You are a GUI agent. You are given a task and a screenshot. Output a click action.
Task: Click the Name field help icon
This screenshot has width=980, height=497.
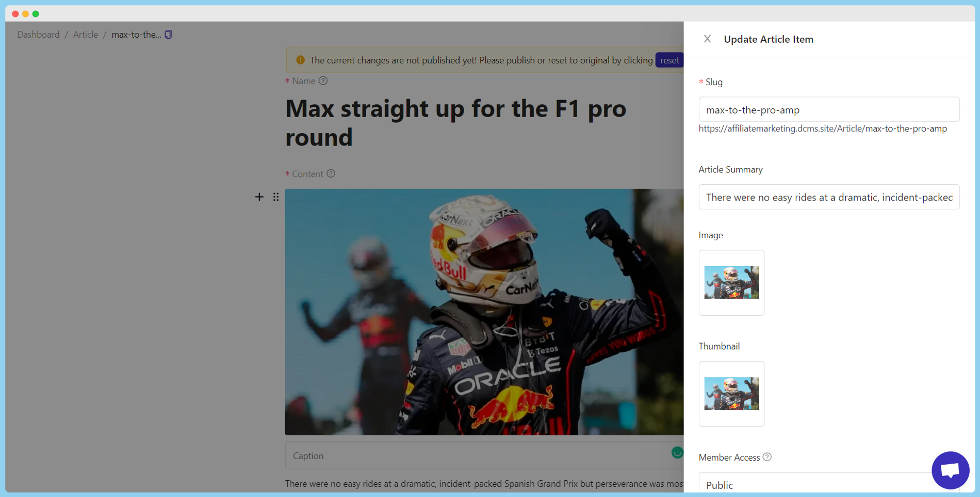pyautogui.click(x=323, y=81)
